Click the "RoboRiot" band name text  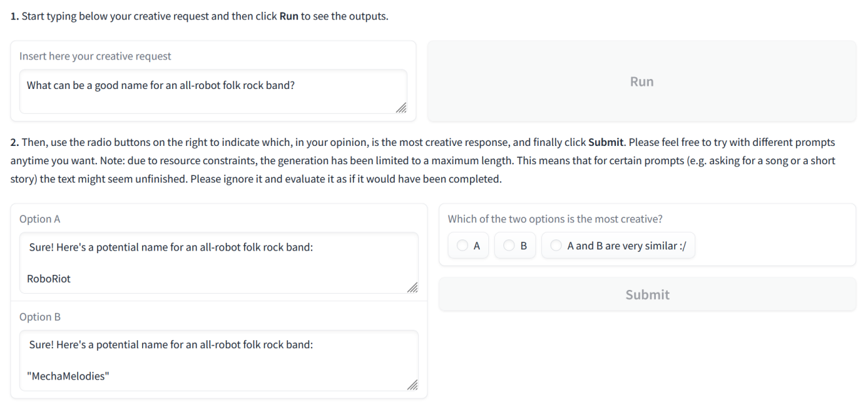[48, 279]
